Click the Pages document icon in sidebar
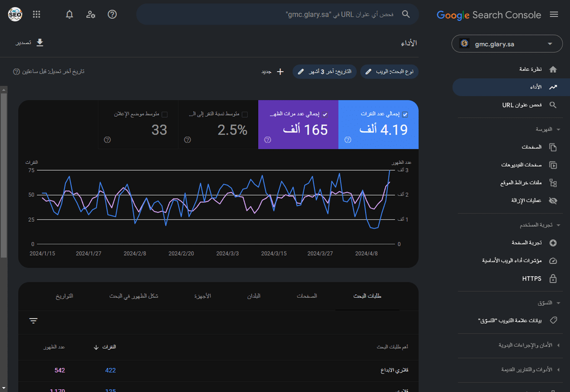 553,147
